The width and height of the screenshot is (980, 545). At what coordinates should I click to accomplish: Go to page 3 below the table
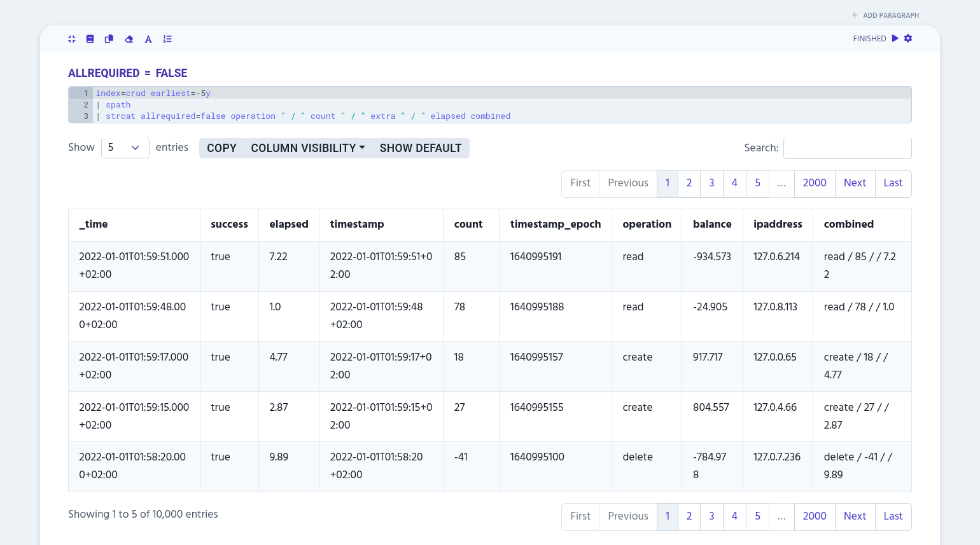click(x=711, y=517)
